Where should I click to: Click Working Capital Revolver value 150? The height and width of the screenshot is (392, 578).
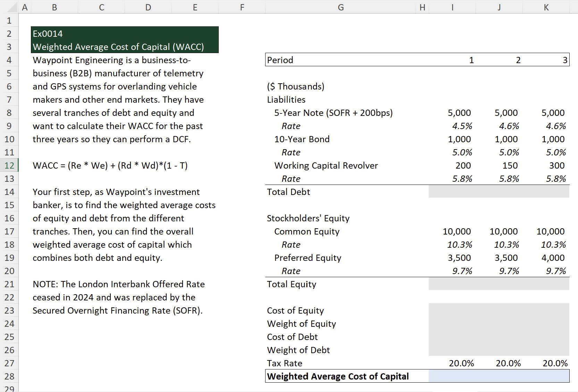tap(510, 165)
